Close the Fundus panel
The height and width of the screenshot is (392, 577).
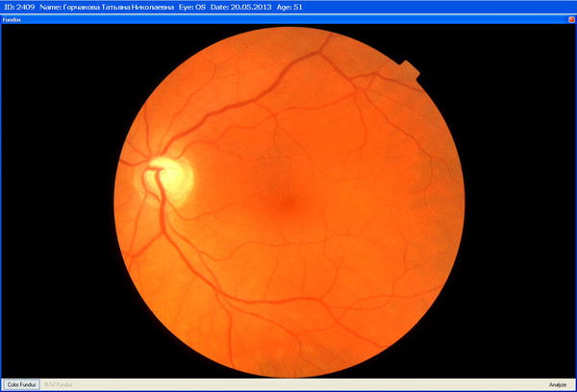[569, 19]
